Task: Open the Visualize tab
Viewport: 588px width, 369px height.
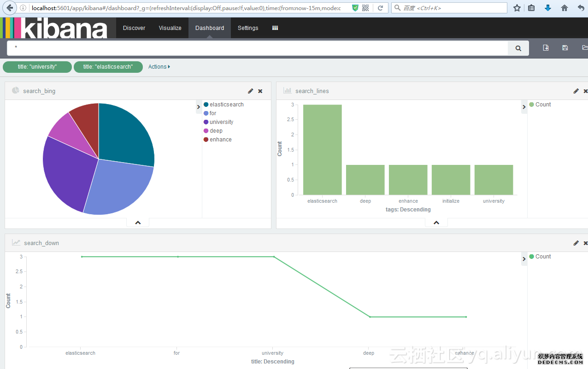Action: 170,28
